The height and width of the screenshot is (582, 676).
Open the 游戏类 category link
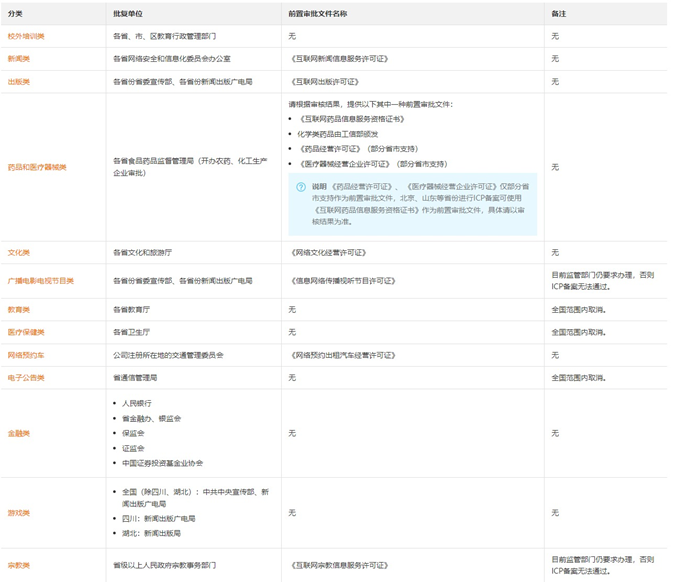(19, 513)
